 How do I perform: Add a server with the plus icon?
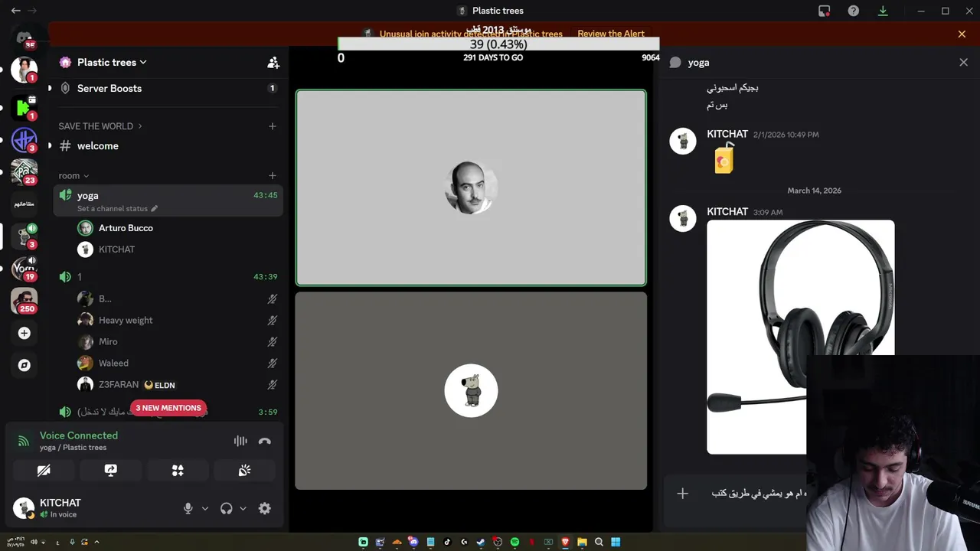tap(24, 333)
